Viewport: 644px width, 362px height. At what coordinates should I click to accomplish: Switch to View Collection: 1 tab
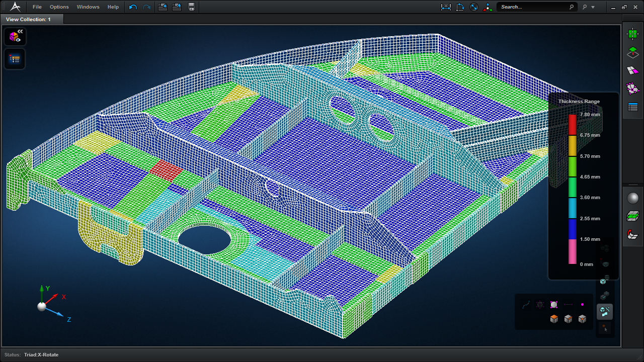point(28,19)
